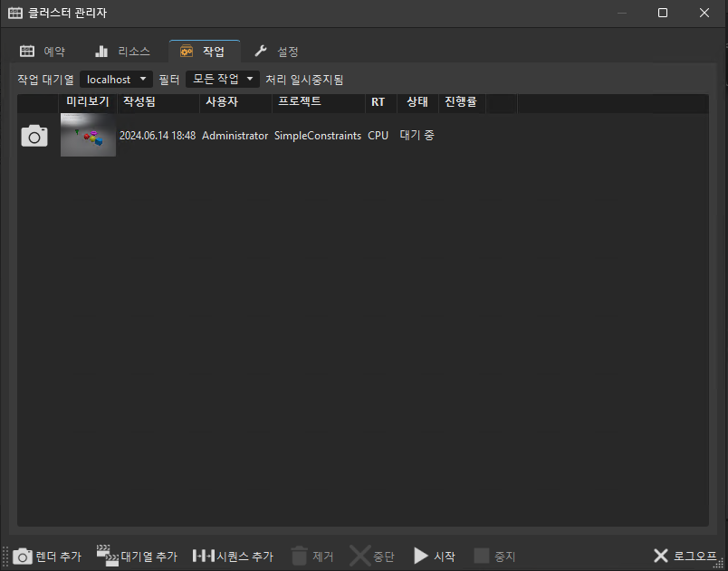Viewport: 728px width, 571px height.
Task: Switch to the 예약 tab
Action: coord(43,52)
